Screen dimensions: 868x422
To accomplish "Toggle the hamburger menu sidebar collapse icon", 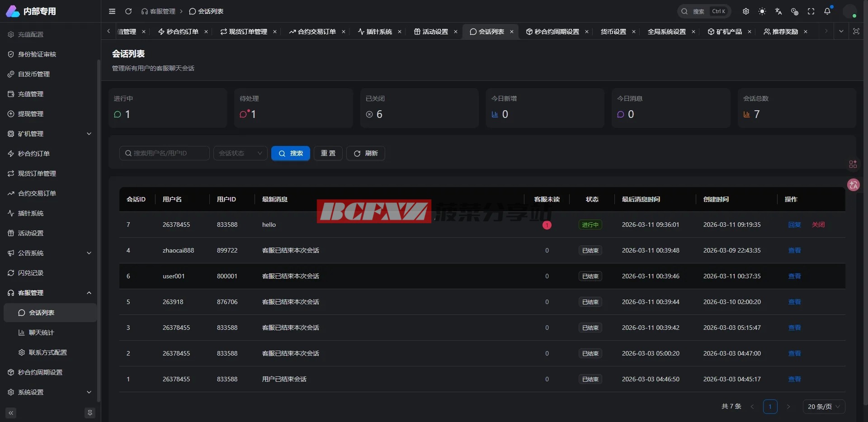I will click(x=112, y=11).
